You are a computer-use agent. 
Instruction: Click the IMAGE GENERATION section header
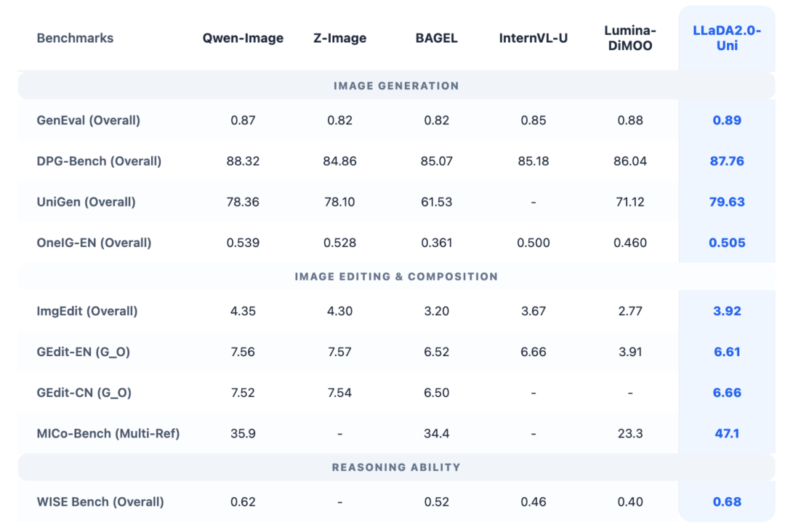click(396, 86)
